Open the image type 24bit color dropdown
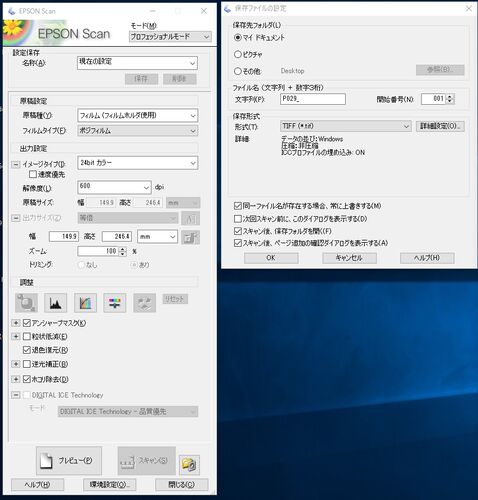478x500 pixels. tap(137, 163)
